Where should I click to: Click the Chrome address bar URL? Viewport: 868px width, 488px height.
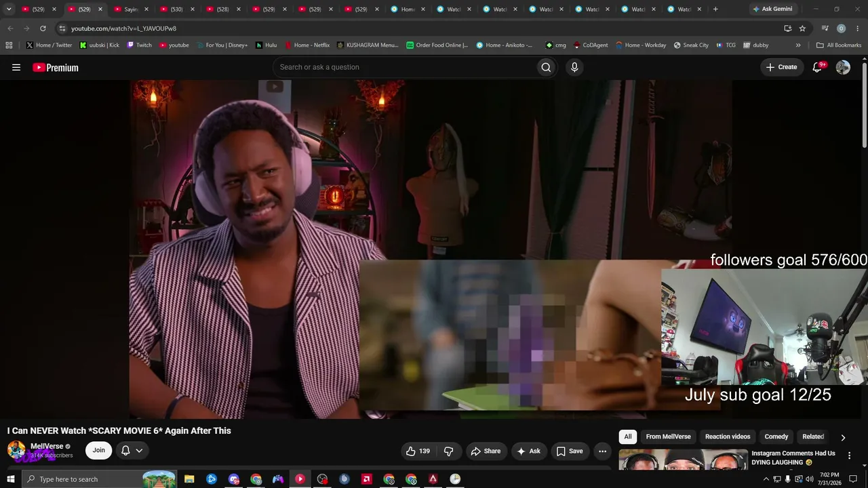point(123,28)
